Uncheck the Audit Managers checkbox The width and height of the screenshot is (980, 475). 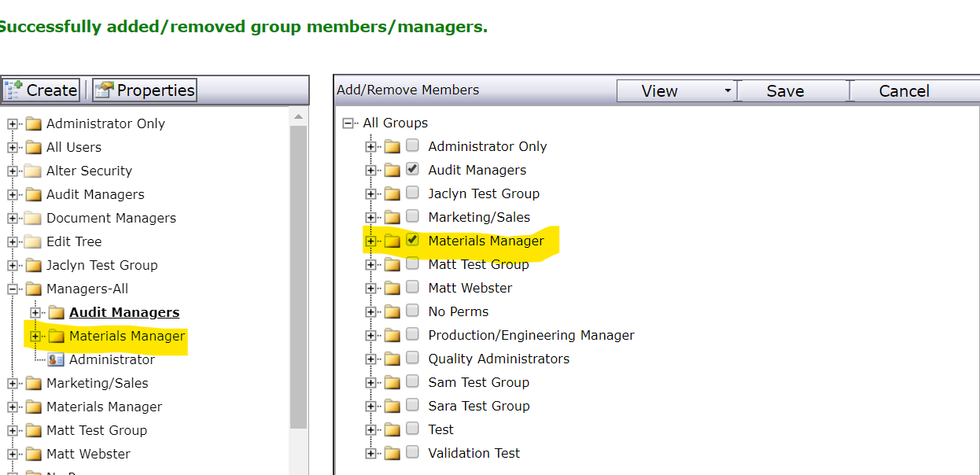point(412,169)
